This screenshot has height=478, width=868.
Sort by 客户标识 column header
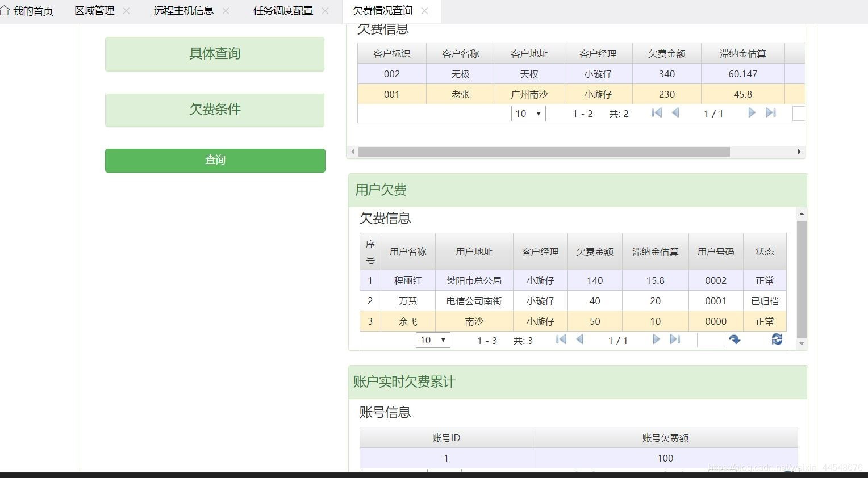(x=392, y=53)
